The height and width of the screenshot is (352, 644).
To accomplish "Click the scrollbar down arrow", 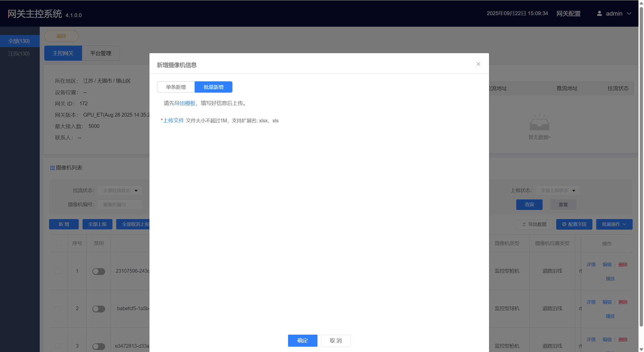I will 641,349.
